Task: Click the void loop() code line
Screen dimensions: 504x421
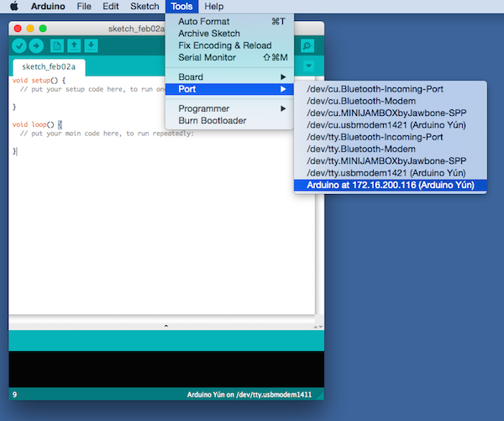Action: coord(37,124)
